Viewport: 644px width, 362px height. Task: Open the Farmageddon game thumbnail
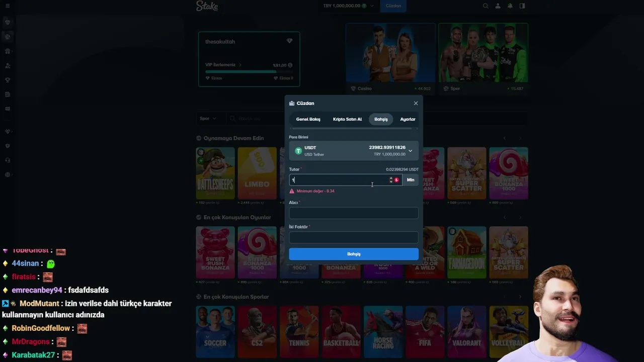[x=467, y=252]
